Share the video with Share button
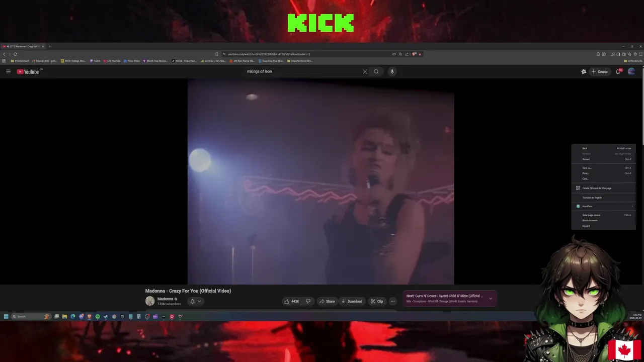The height and width of the screenshot is (362, 644). (327, 301)
